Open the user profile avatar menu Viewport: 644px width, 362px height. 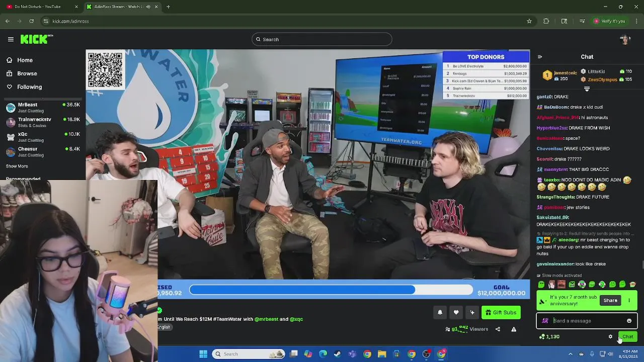(x=625, y=39)
